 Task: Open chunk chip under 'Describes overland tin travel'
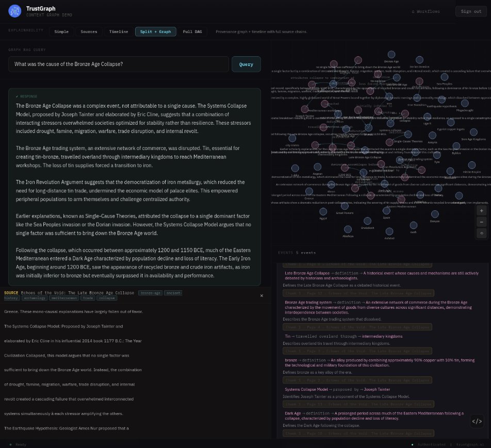[357, 351]
